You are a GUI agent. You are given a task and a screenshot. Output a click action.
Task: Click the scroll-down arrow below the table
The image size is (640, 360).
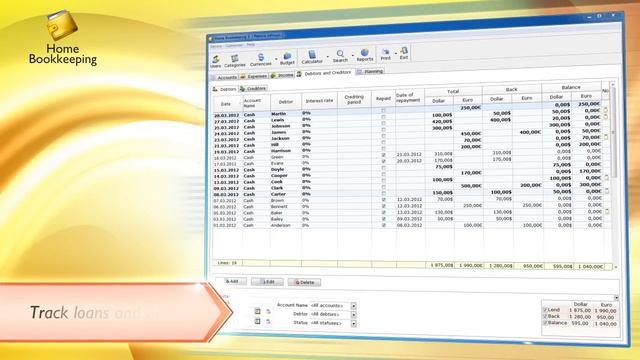coord(616,267)
